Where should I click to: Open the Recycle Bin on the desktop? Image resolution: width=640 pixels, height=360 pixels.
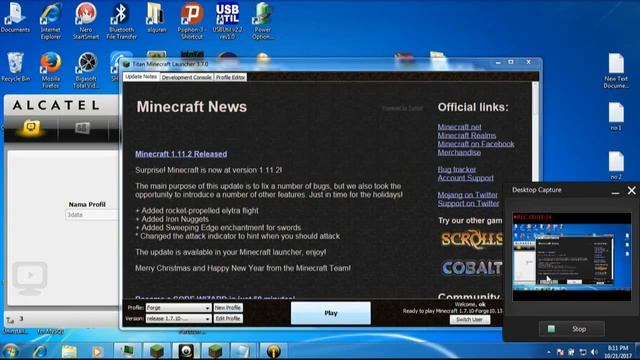coord(16,67)
